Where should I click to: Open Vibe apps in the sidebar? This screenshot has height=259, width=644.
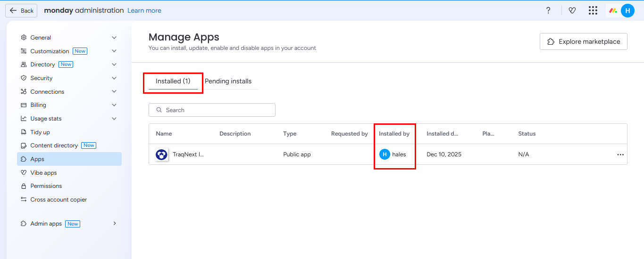click(43, 173)
